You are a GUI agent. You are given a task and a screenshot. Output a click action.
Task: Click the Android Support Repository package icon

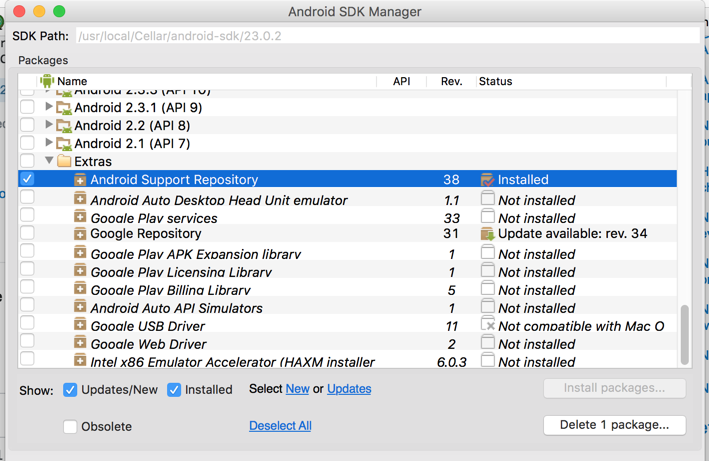(80, 180)
